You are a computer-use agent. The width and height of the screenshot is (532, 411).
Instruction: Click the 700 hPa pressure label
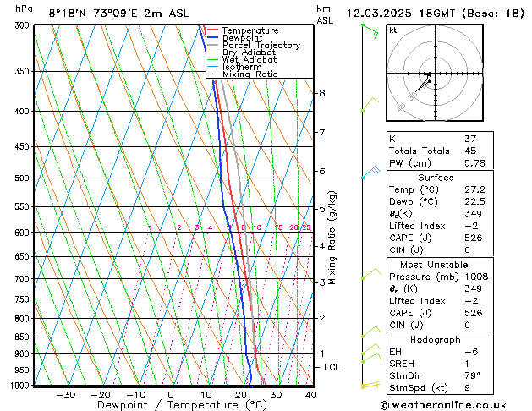pos(24,279)
